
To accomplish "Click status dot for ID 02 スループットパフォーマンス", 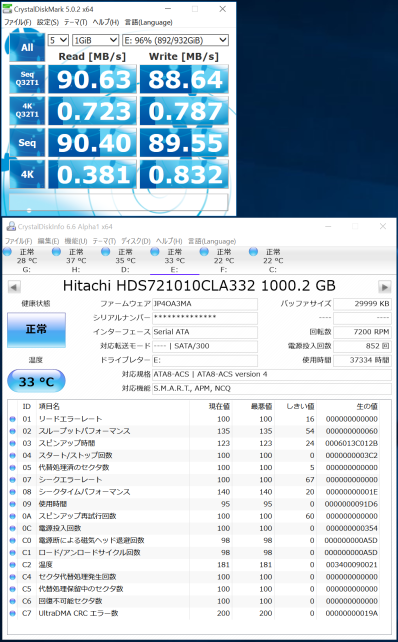I will click(x=12, y=431).
